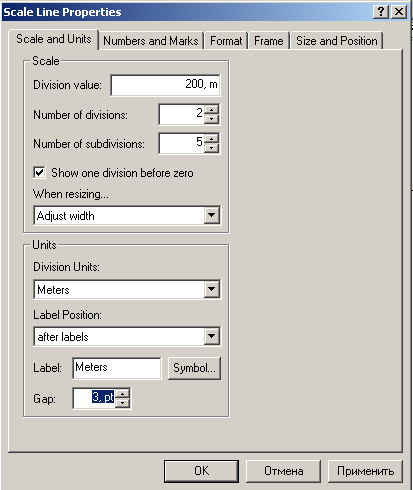Decrease the Number of divisions spinner
Screen dimensions: 413x490
212,119
